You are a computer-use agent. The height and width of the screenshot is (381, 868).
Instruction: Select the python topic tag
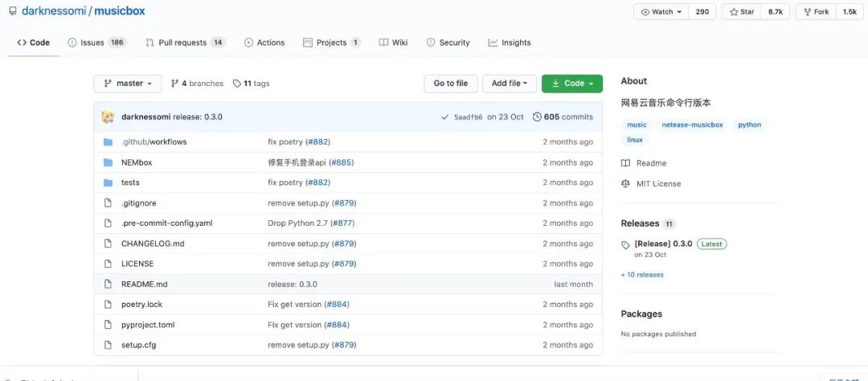point(749,125)
